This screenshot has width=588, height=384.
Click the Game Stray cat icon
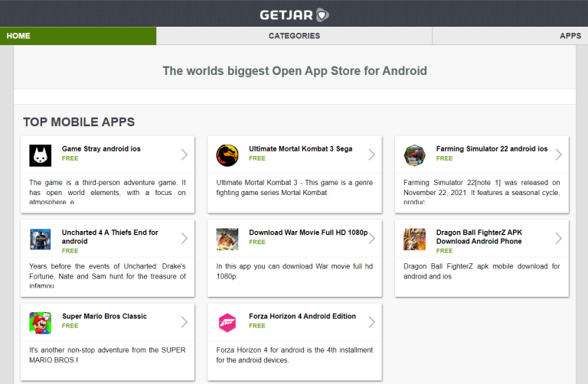point(41,155)
